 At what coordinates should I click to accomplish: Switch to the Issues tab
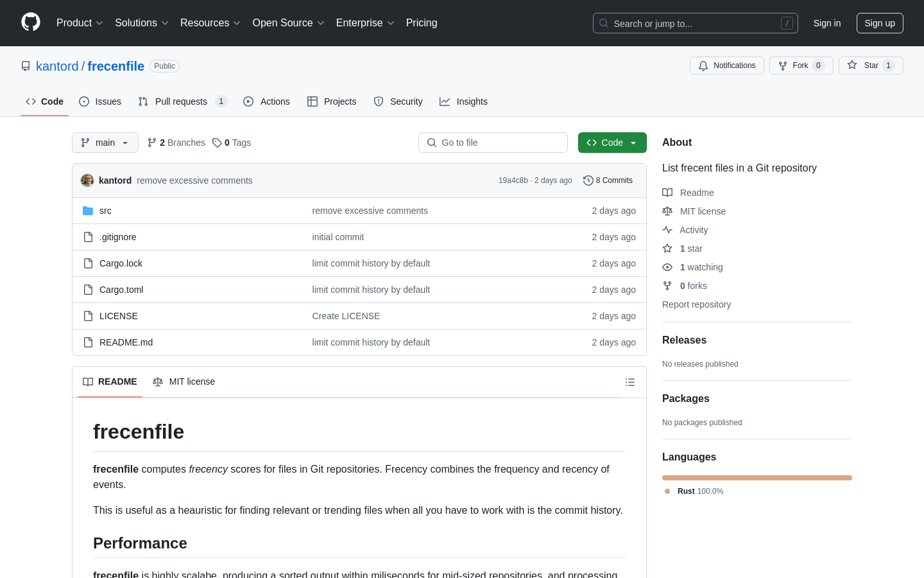coord(100,101)
